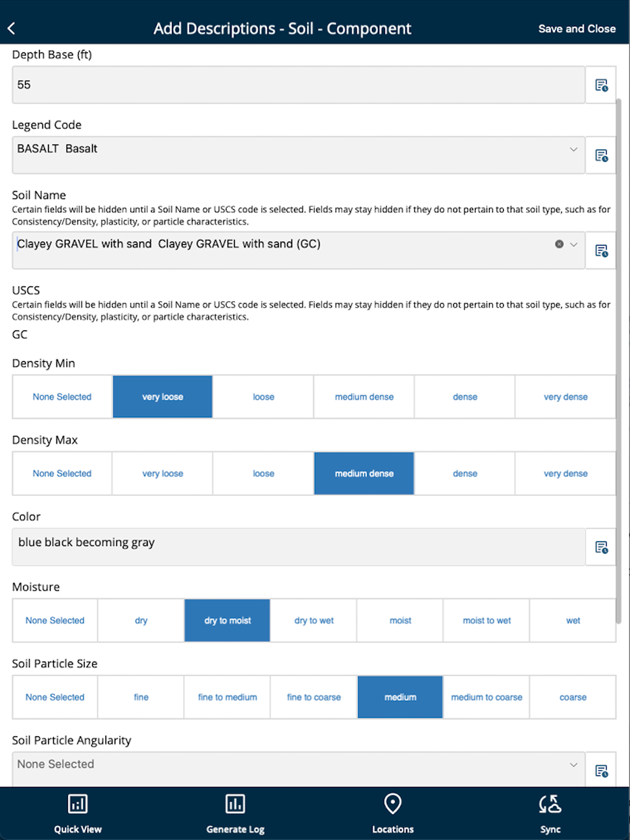This screenshot has height=840, width=630.
Task: Pick medium for Soil Particle Size
Action: pyautogui.click(x=400, y=697)
